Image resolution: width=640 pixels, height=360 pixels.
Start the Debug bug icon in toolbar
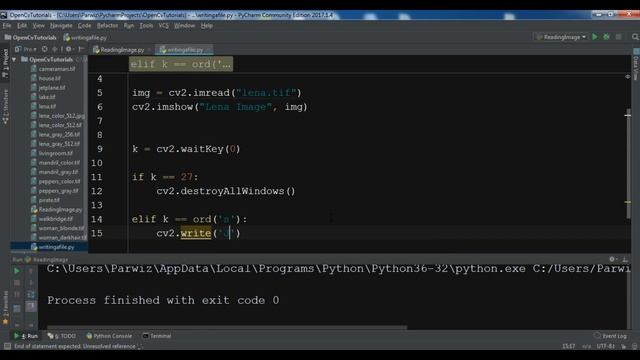[x=607, y=37]
